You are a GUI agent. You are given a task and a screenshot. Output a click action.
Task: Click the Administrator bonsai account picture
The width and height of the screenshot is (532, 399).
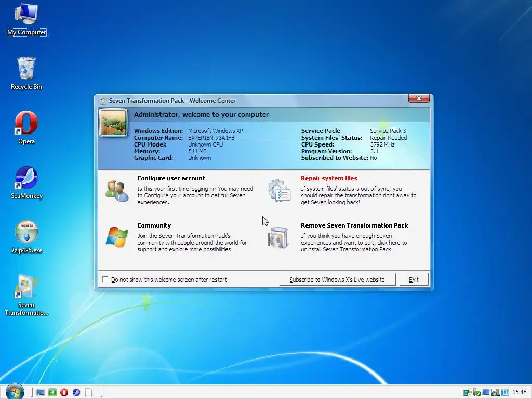click(x=113, y=123)
